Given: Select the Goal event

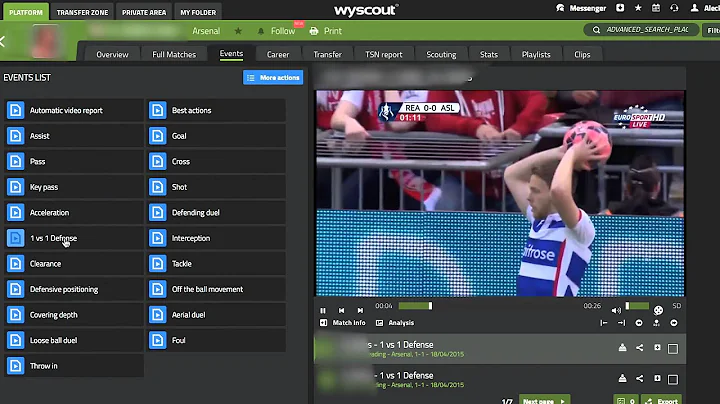Looking at the screenshot, I should (216, 136).
